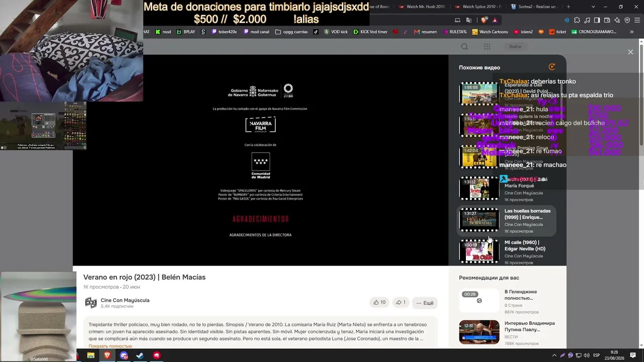This screenshot has height=362, width=644.
Task: Open the 1:42:04 Premios Goya video thumbnail
Action: [x=479, y=157]
